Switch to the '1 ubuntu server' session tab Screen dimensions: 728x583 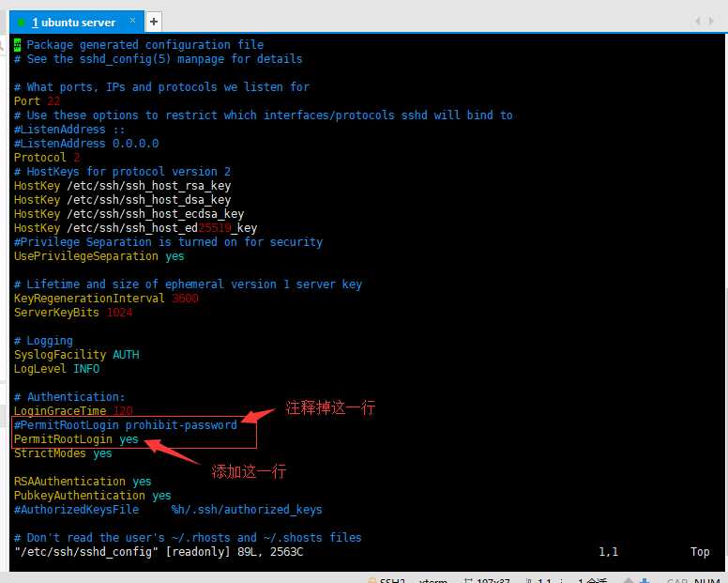(77, 22)
